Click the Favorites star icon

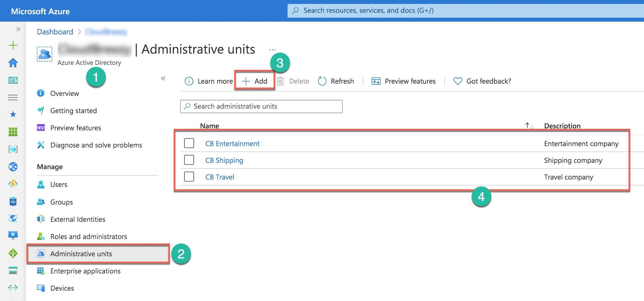(x=13, y=114)
